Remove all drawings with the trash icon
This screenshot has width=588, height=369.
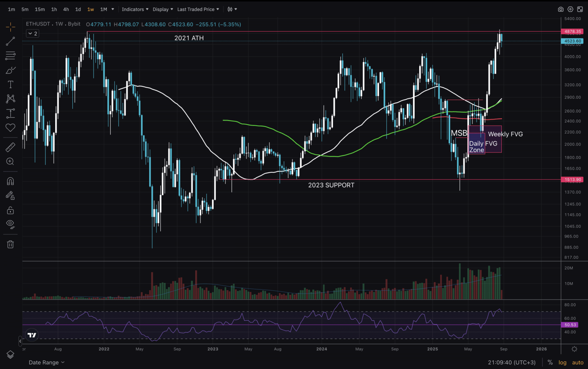[x=10, y=244]
